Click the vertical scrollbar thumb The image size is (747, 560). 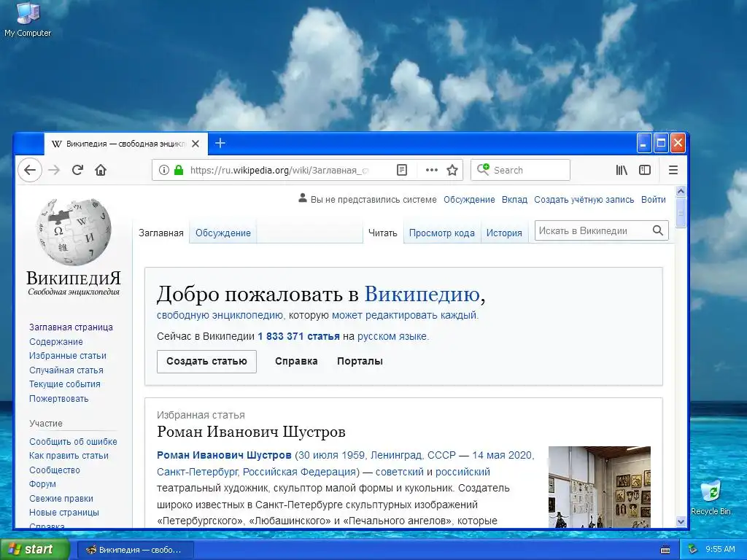[x=681, y=212]
